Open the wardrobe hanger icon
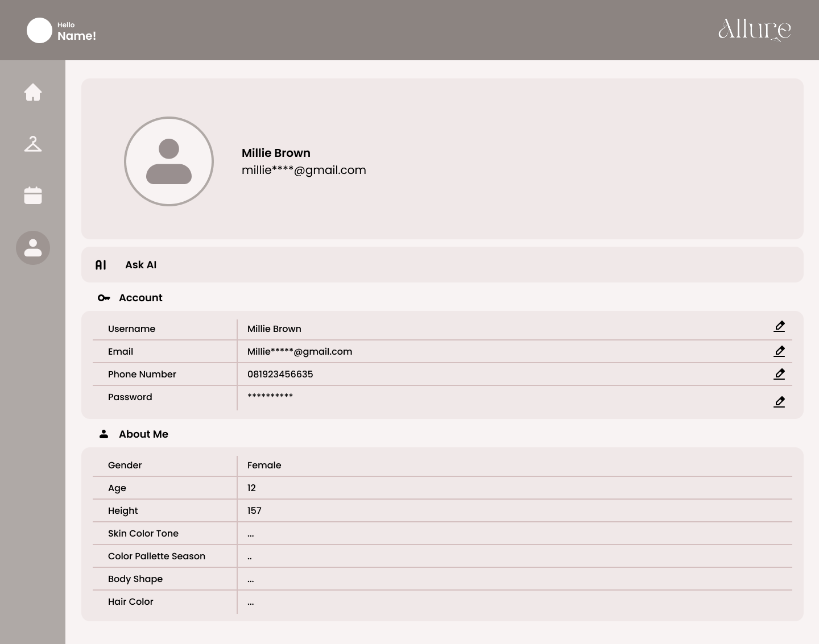This screenshot has width=819, height=644. click(x=33, y=144)
